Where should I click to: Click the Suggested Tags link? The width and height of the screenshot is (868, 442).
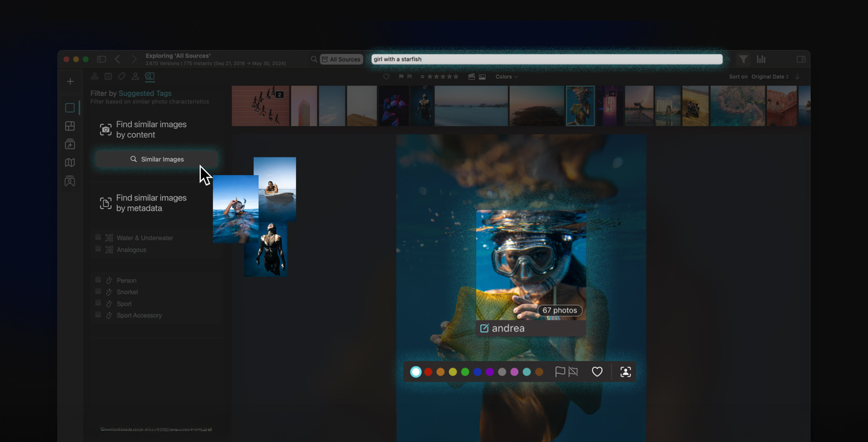[145, 93]
